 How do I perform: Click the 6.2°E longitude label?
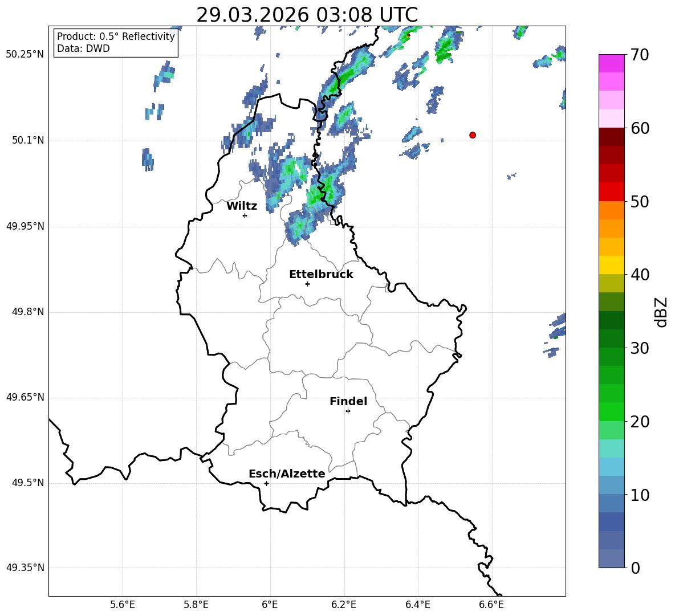344,605
